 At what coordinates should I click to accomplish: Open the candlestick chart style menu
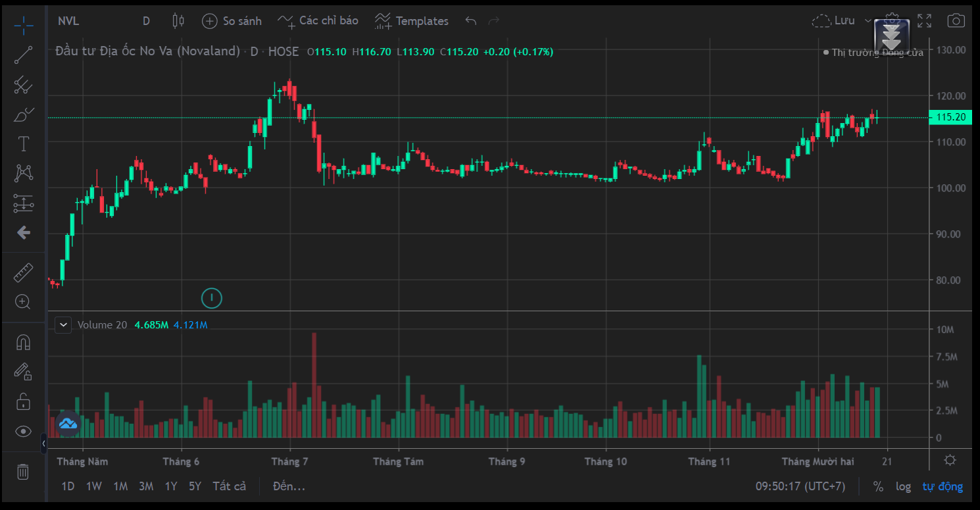pyautogui.click(x=178, y=21)
